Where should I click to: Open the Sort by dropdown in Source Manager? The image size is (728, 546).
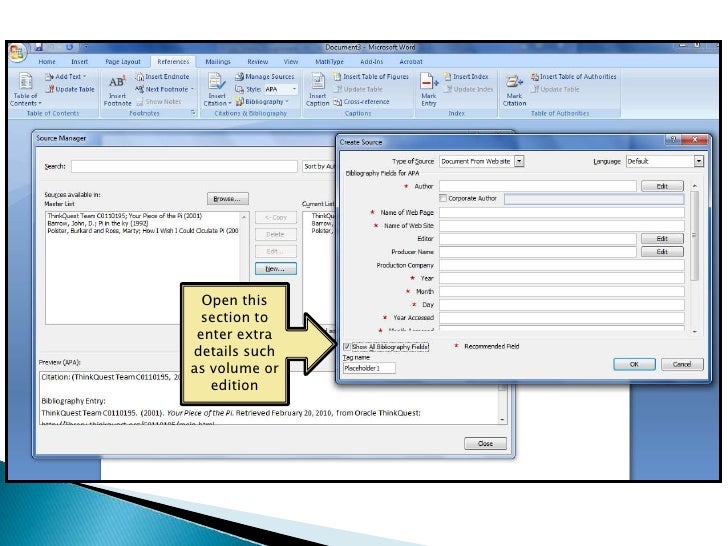point(319,166)
